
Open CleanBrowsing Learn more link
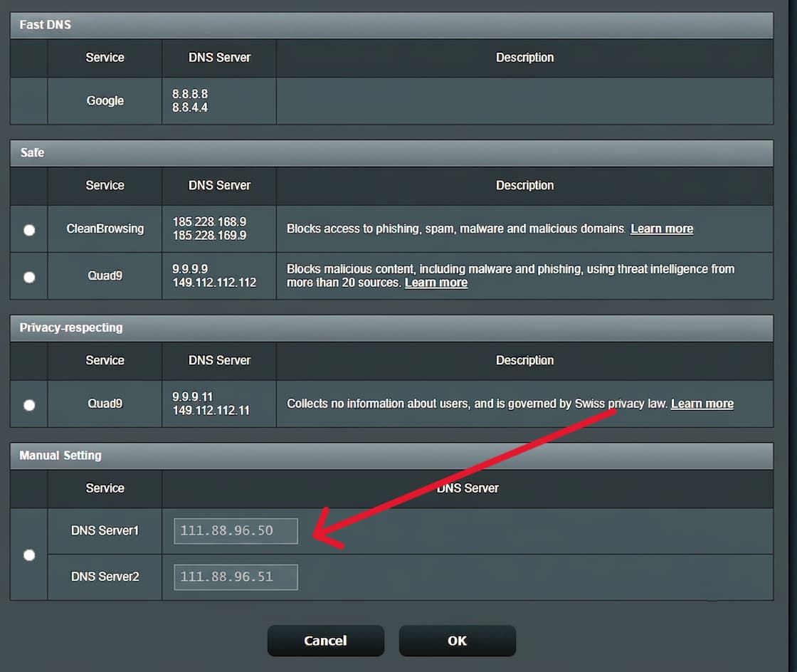(x=662, y=229)
